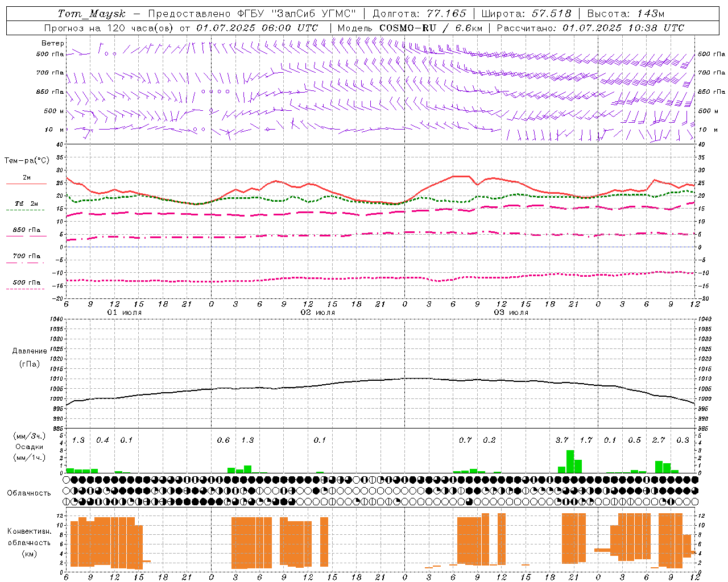728x582 pixels.
Task: Select the '(мм/3ч.)' precipitation unit label
Action: coord(30,436)
